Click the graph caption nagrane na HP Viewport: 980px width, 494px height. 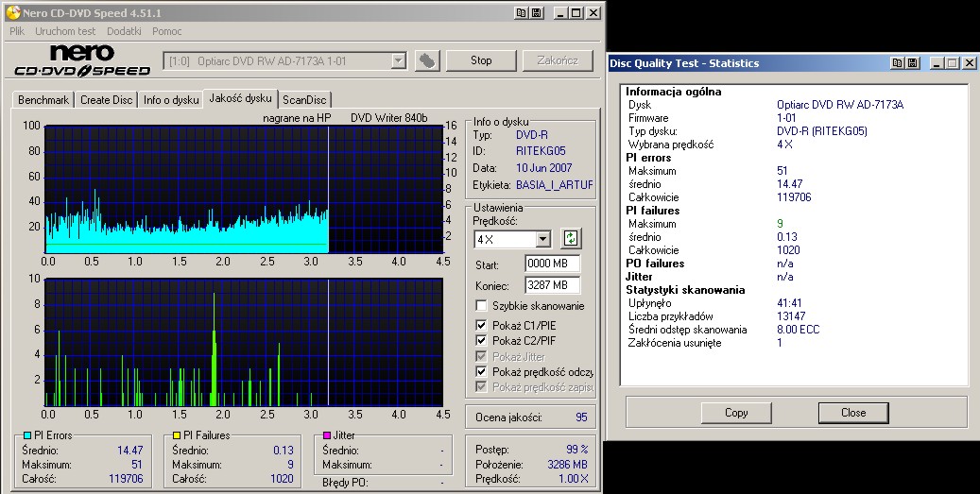[297, 117]
